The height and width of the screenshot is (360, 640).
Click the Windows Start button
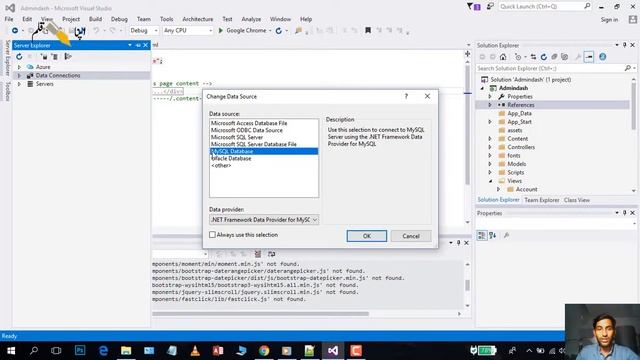(x=11, y=351)
